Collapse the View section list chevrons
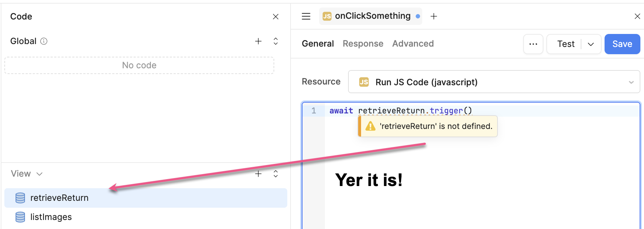 (276, 174)
